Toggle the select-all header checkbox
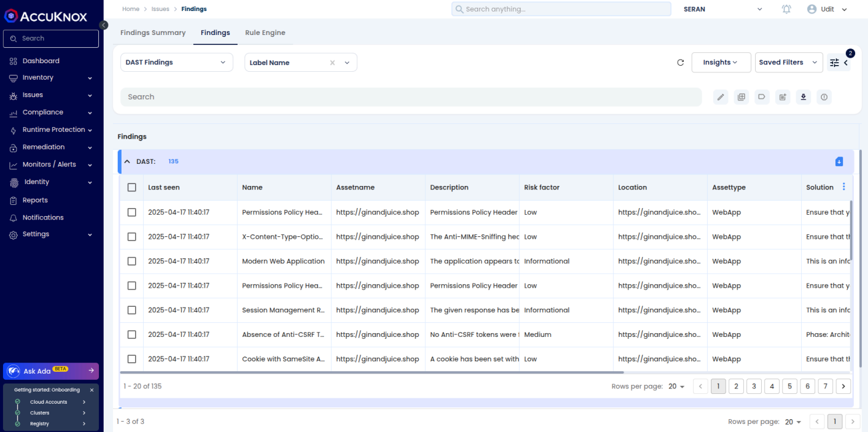The height and width of the screenshot is (432, 868). tap(132, 187)
